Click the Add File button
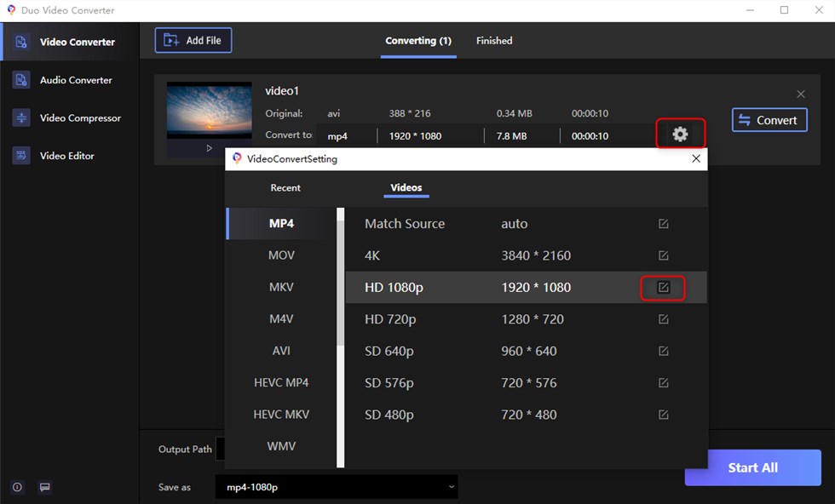 (193, 41)
